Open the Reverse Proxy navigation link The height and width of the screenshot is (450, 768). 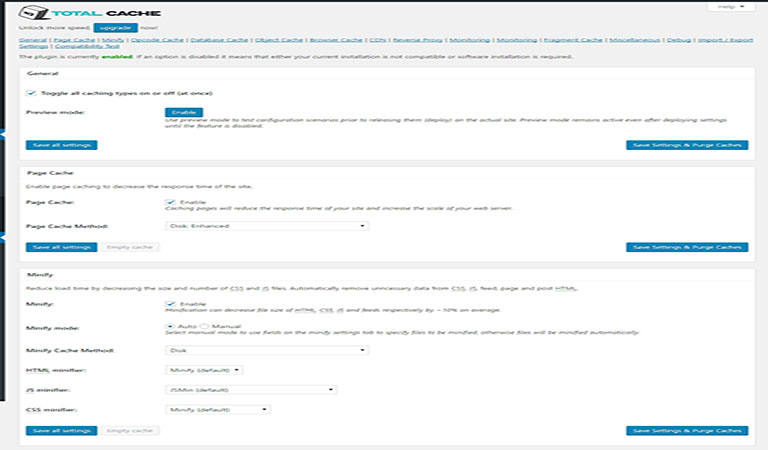pos(417,40)
